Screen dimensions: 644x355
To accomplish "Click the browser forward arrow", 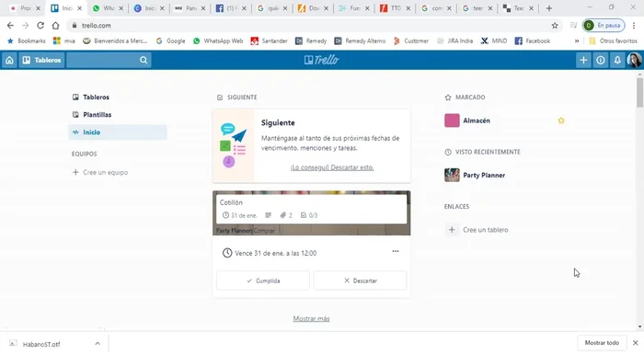I will [x=26, y=26].
